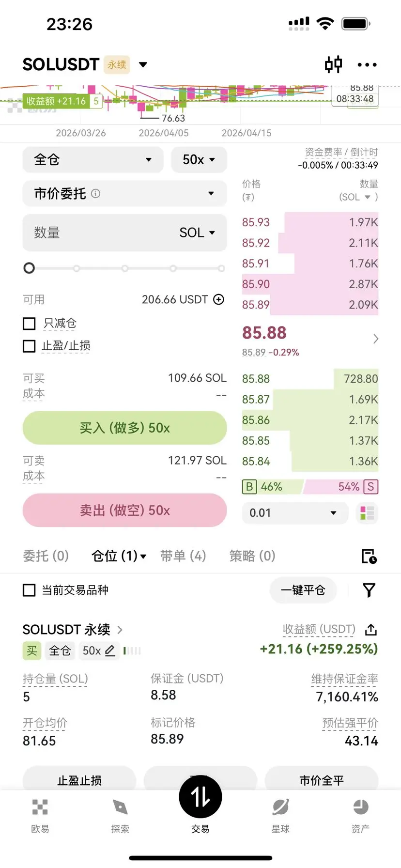Screen dimensions: 401x868
Task: Open the candlestick chart icon
Action: tap(333, 64)
